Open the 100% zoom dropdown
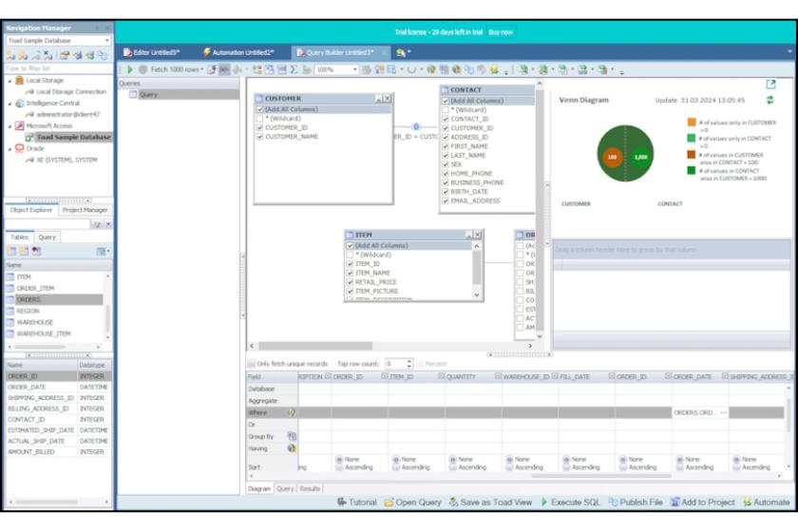The height and width of the screenshot is (532, 798). pyautogui.click(x=354, y=69)
